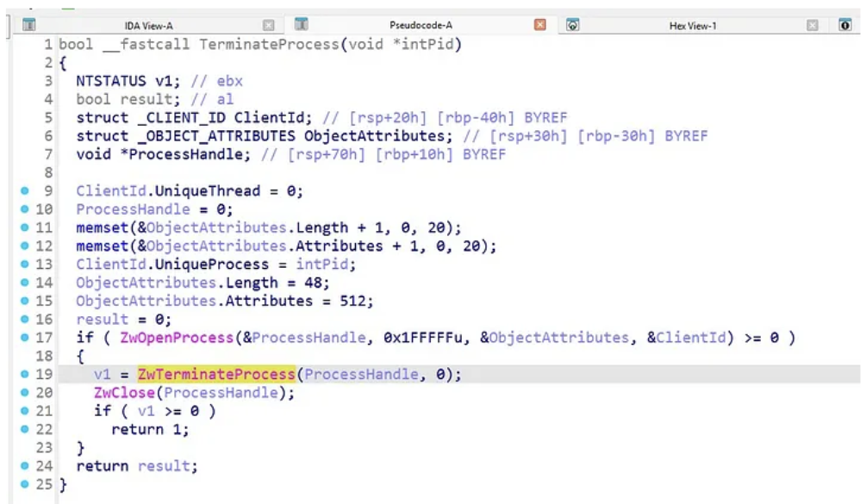Click the Hex View-1 tab icon
Image resolution: width=866 pixels, height=504 pixels.
[x=572, y=25]
